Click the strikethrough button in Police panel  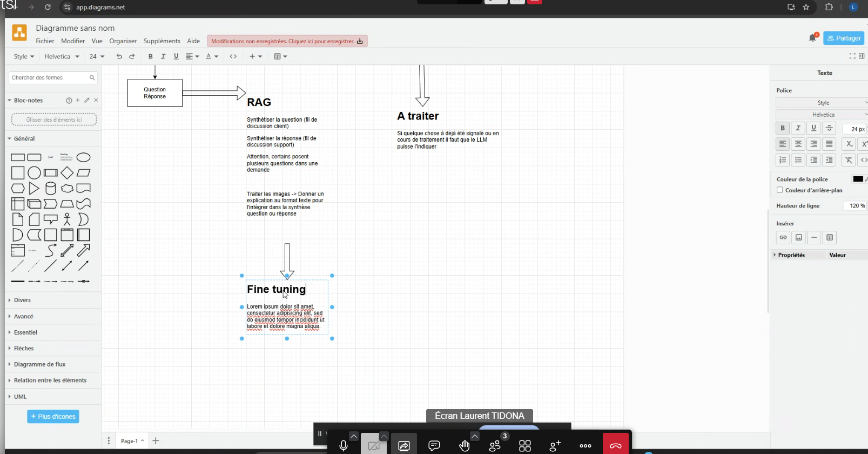click(829, 128)
